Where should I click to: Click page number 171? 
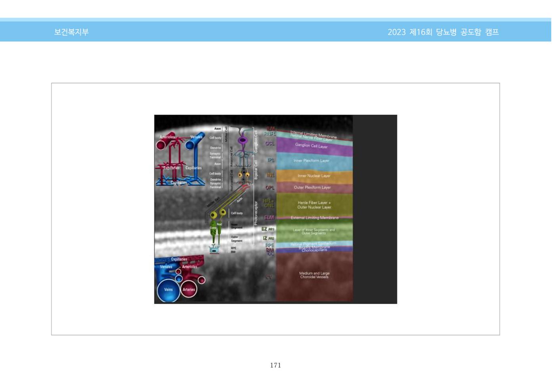tap(276, 365)
